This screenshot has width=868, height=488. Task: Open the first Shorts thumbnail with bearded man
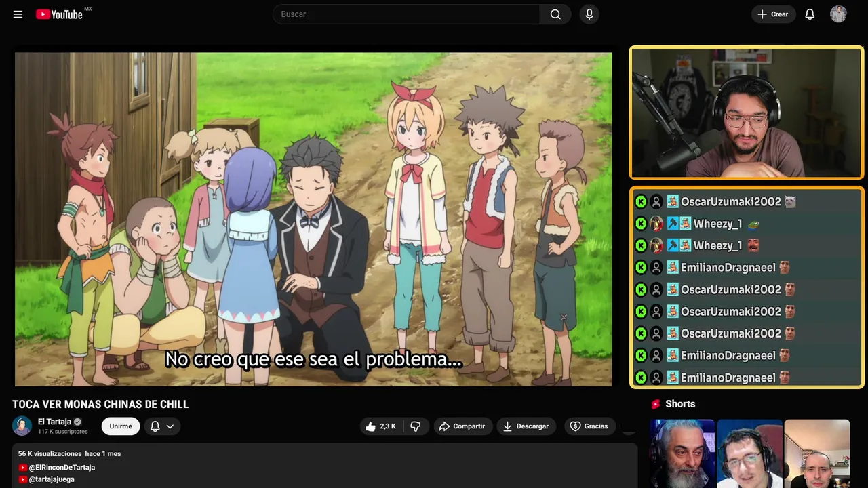(x=682, y=453)
